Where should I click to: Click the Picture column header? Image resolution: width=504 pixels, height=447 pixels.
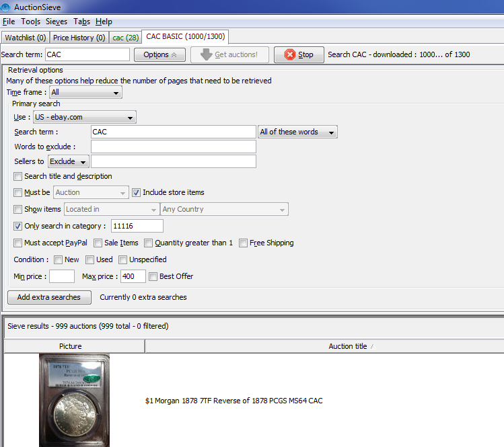tap(74, 346)
